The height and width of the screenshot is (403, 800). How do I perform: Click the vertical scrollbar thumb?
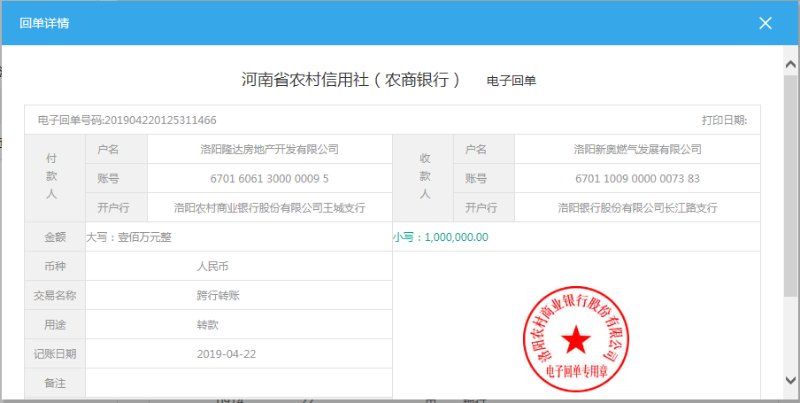pyautogui.click(x=791, y=186)
